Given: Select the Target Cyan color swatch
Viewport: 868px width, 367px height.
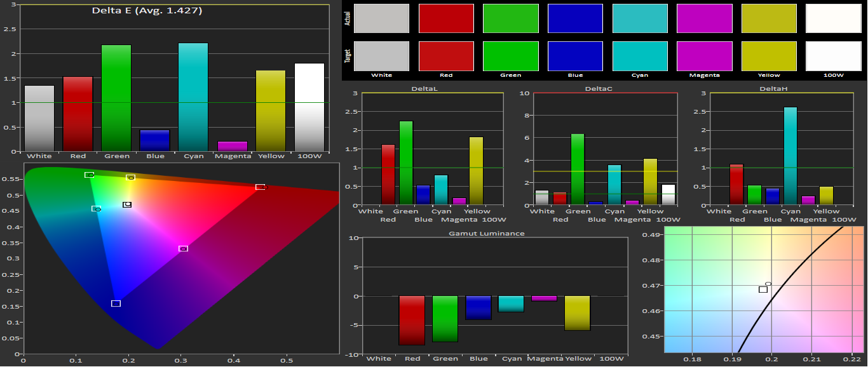Looking at the screenshot, I should (x=640, y=56).
